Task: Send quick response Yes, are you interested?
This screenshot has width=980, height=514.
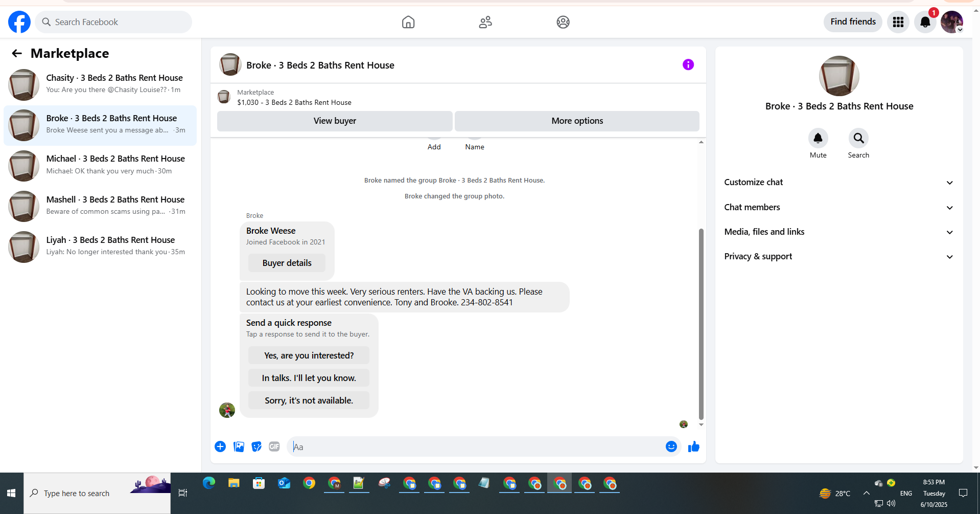Action: pos(309,355)
